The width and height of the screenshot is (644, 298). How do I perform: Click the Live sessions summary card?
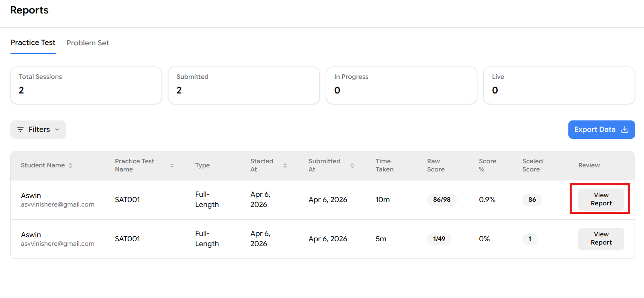point(559,85)
